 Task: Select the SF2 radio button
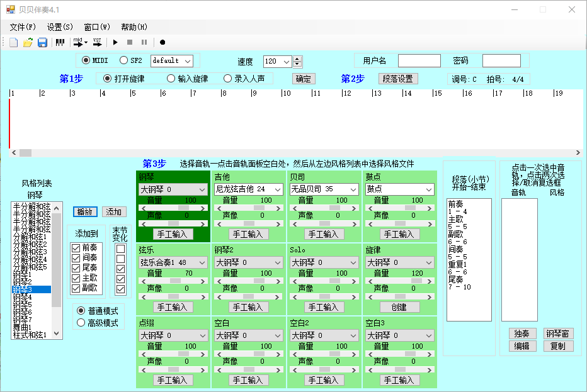(x=123, y=60)
